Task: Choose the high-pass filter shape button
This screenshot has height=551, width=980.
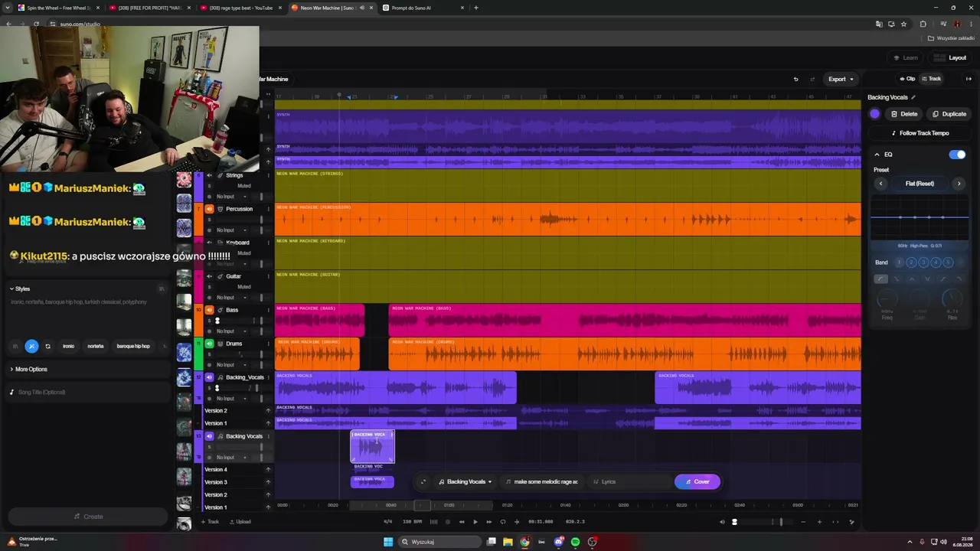Action: pos(881,279)
